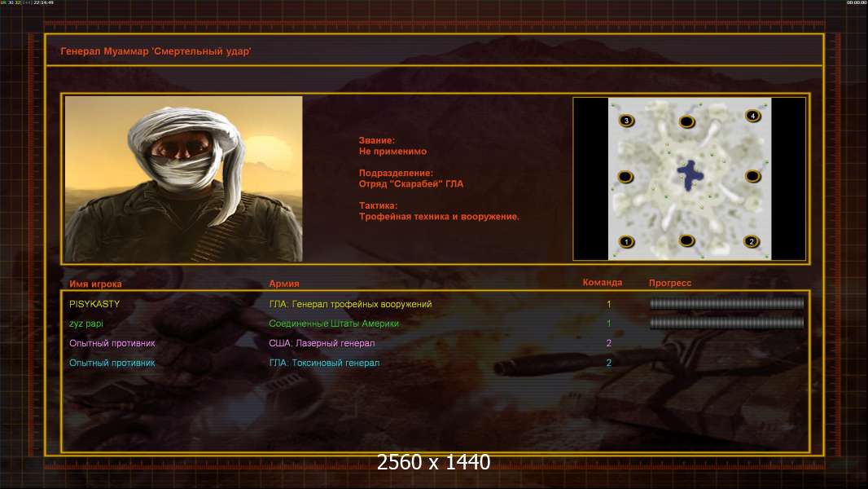Click the cyan Опытный противник row
The image size is (868, 489).
tap(112, 363)
